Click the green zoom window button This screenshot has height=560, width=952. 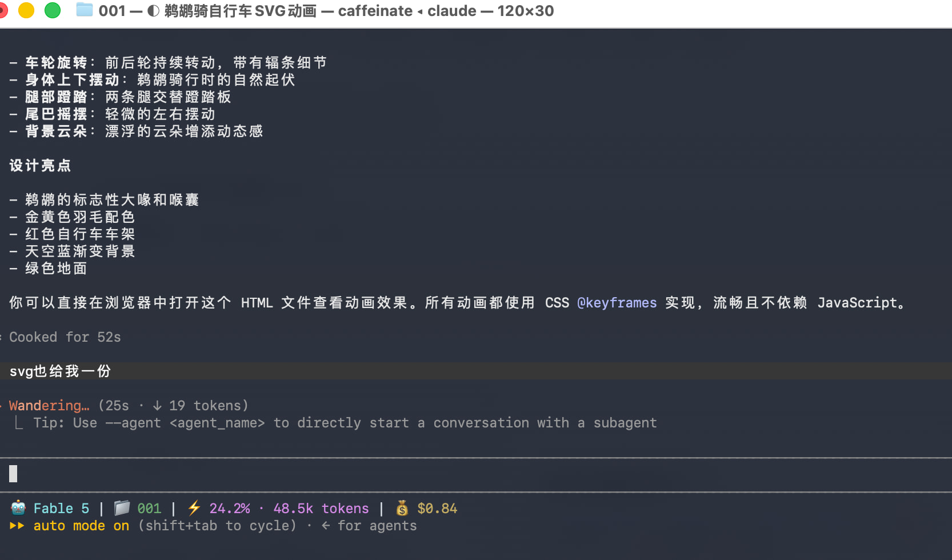[53, 10]
